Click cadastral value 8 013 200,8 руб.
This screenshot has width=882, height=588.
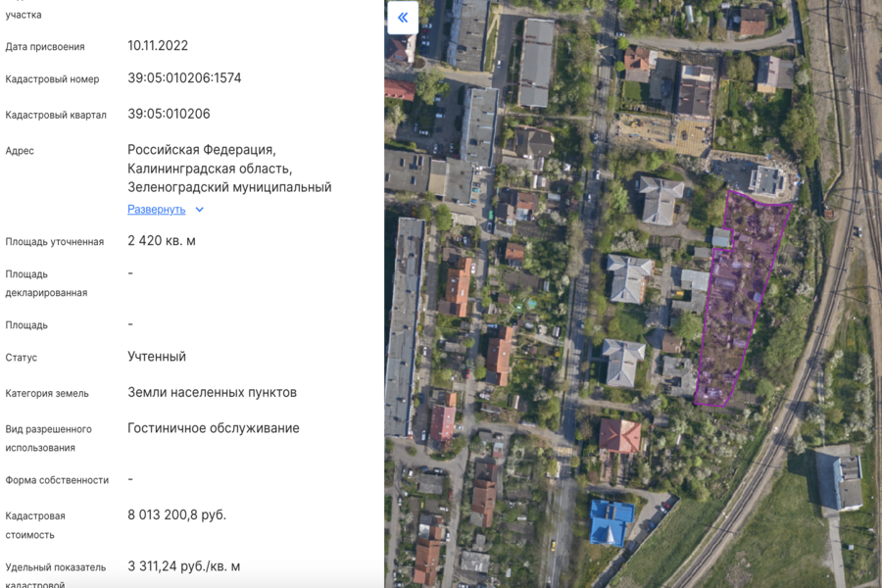pyautogui.click(x=176, y=514)
